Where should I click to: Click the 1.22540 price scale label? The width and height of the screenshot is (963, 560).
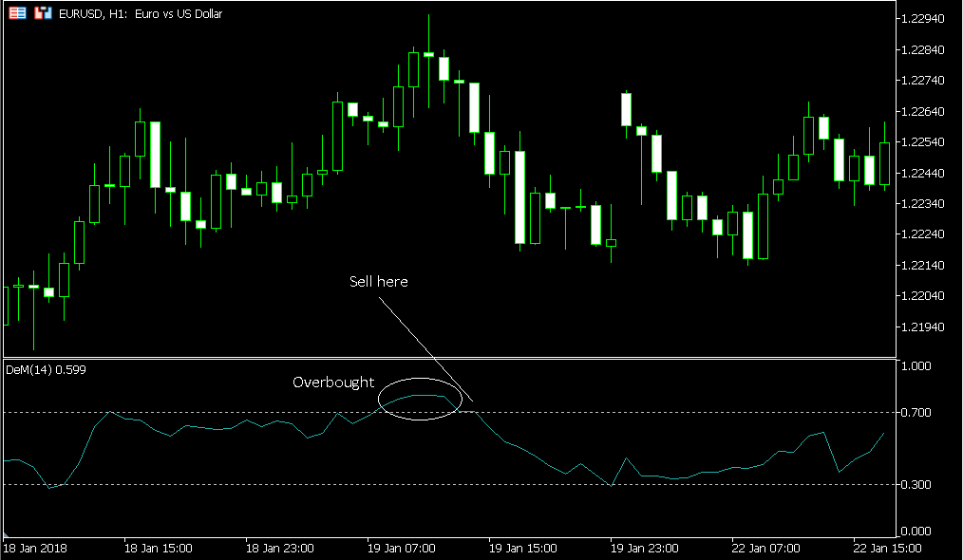(922, 141)
